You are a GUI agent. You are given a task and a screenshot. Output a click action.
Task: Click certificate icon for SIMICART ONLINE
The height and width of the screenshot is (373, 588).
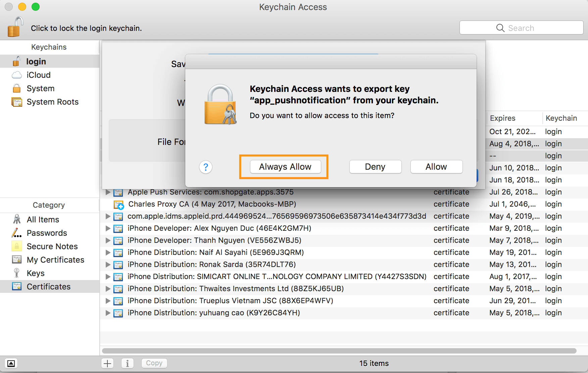[x=118, y=277]
